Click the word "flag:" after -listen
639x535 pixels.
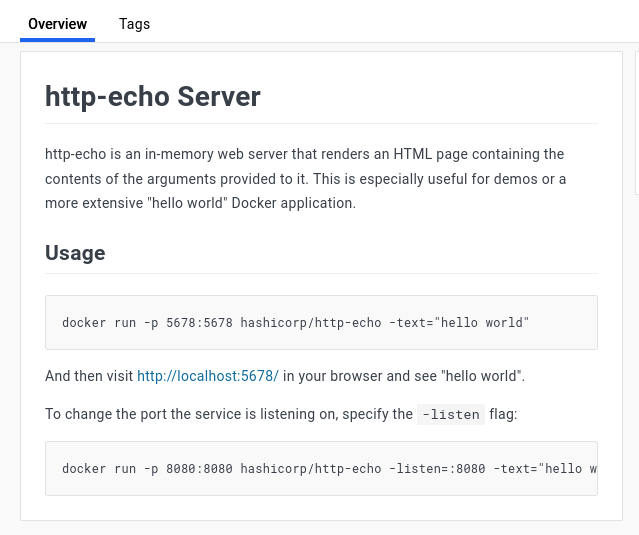click(504, 414)
